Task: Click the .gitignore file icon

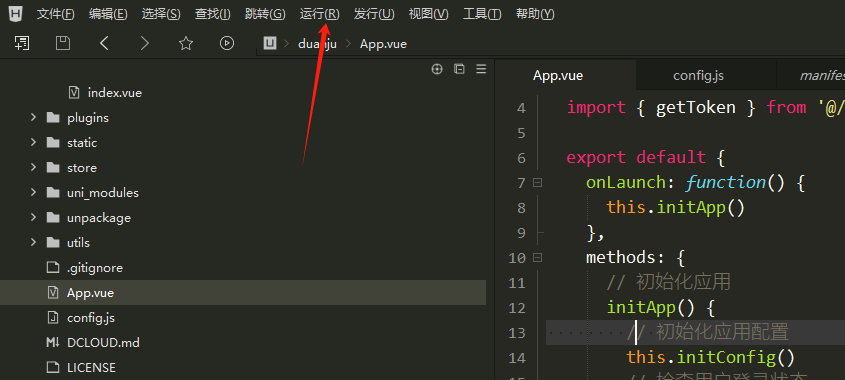Action: point(53,267)
